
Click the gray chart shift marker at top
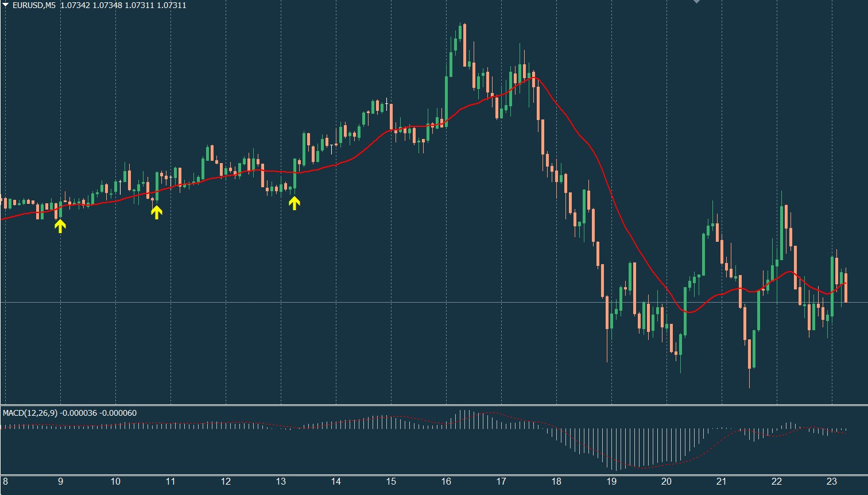click(696, 2)
